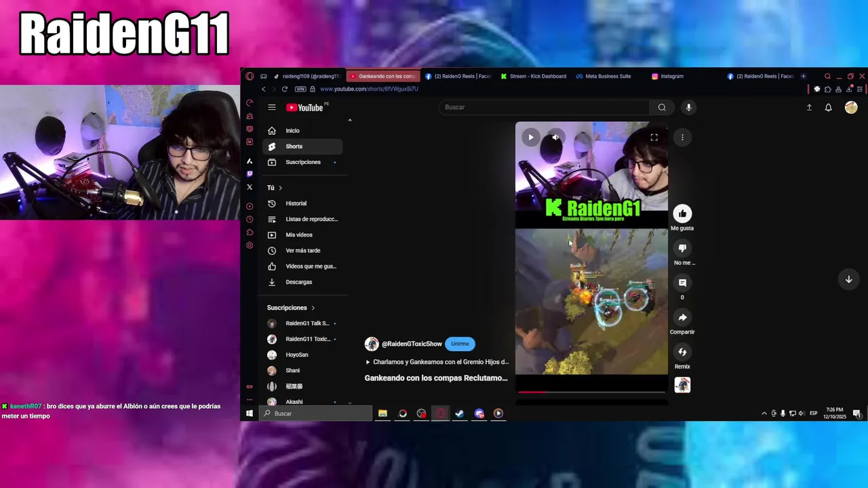868x488 pixels.
Task: Open the Short's sound thumbnail
Action: click(682, 385)
